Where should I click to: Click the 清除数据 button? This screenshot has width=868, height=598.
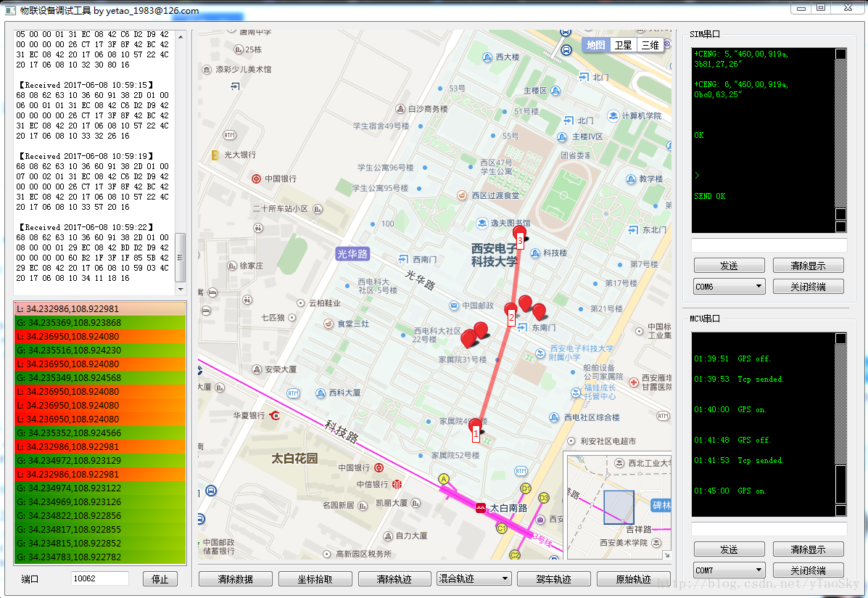click(235, 579)
